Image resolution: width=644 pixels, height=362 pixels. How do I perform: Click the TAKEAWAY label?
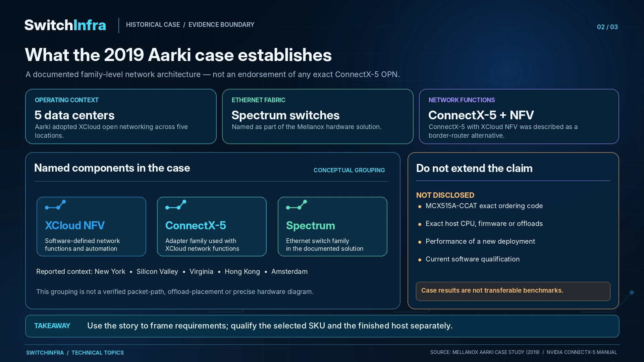click(52, 326)
